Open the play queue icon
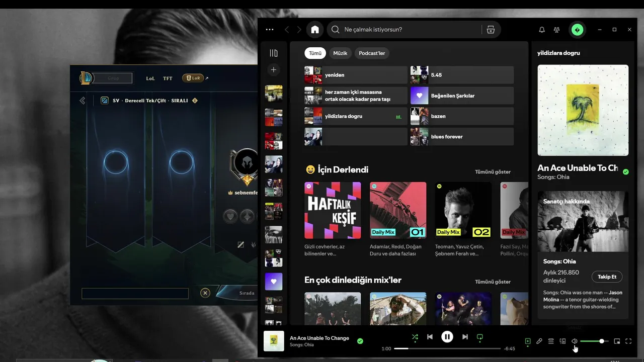Image resolution: width=644 pixels, height=362 pixels. 551,341
